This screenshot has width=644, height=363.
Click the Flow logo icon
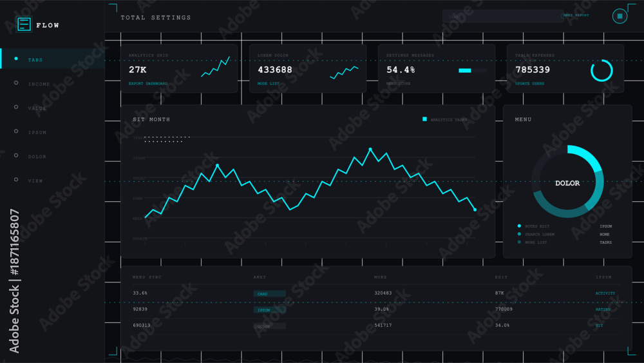tap(24, 25)
